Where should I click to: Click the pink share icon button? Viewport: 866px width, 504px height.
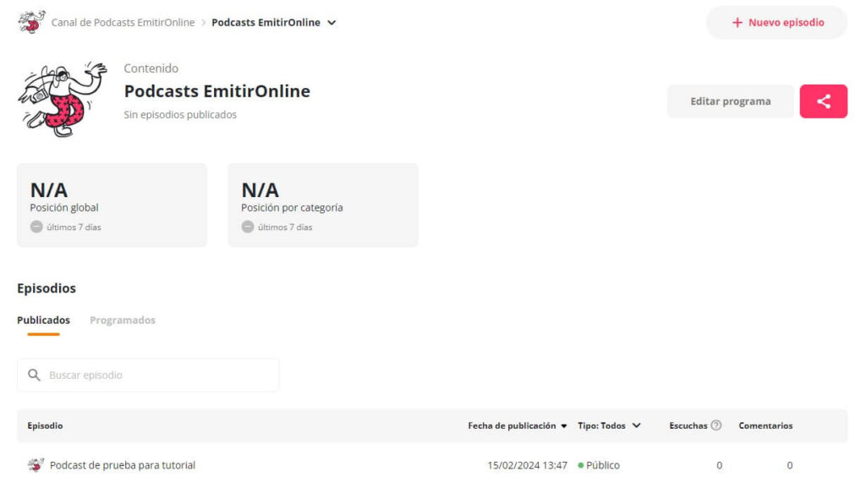(823, 101)
